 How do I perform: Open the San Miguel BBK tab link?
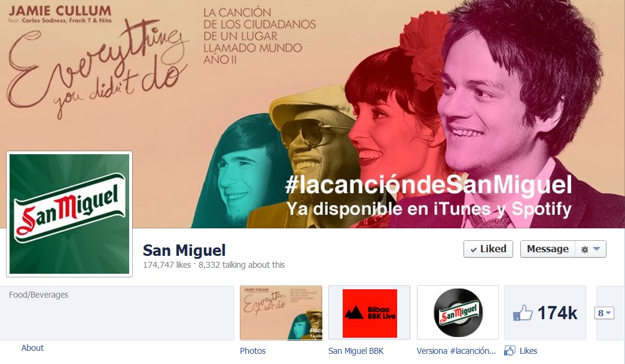356,351
